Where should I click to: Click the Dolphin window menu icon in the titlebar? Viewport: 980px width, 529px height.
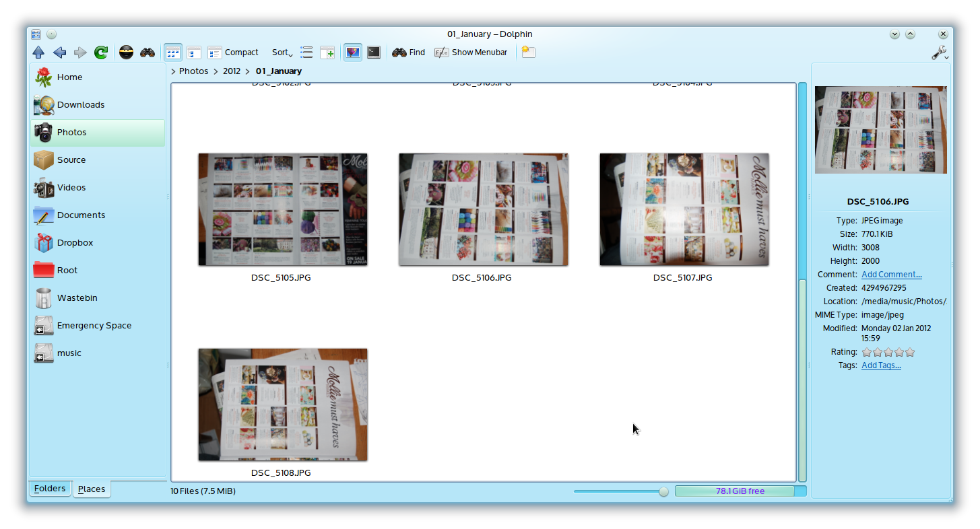pyautogui.click(x=36, y=34)
